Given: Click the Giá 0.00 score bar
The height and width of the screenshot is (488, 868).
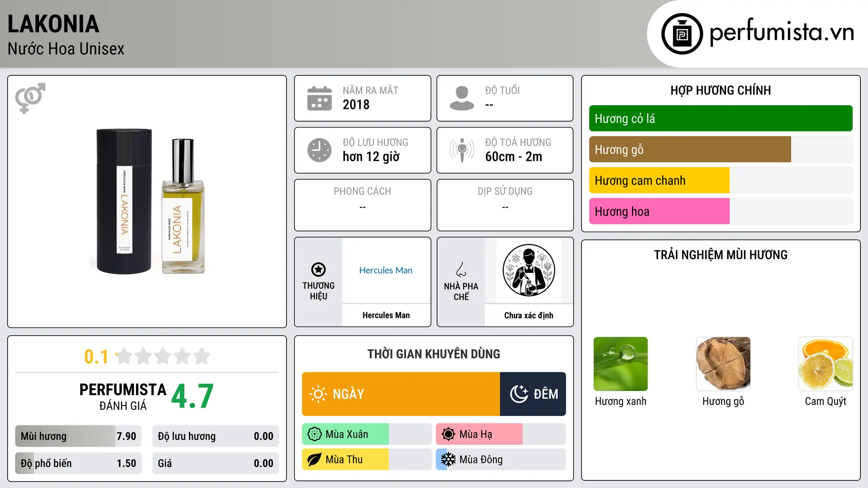Looking at the screenshot, I should pos(215,463).
